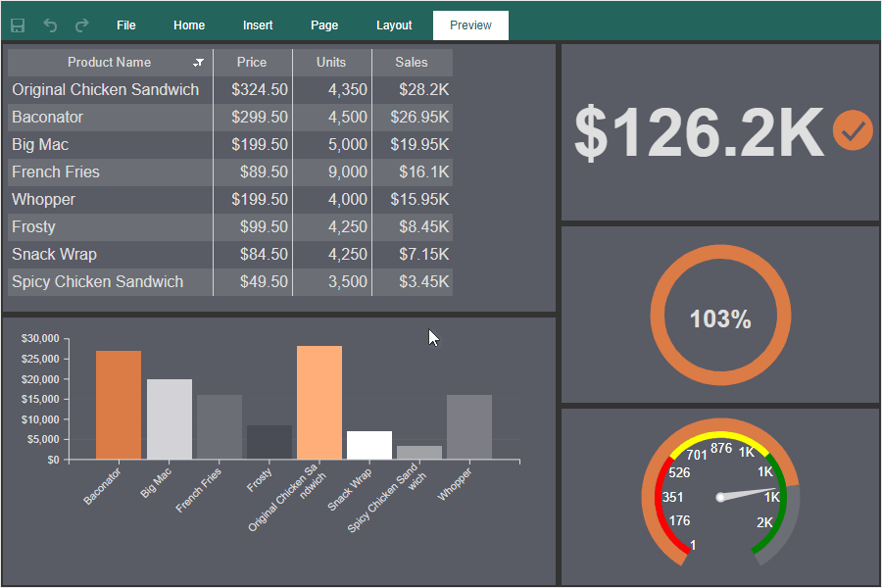The width and height of the screenshot is (882, 588).
Task: Select the Whopper table row name
Action: coord(44,200)
